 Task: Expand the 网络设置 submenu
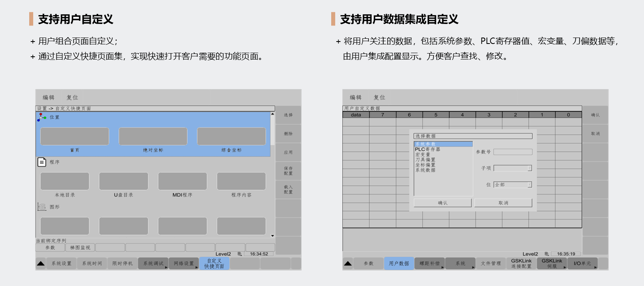184,264
